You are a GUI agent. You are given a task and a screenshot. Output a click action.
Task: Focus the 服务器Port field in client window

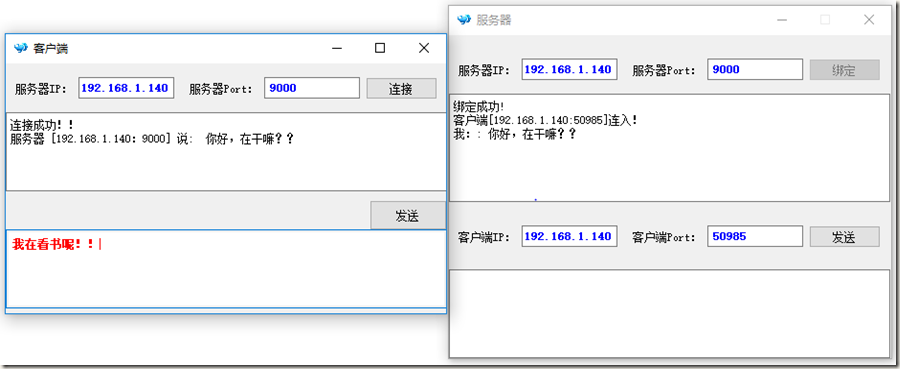click(312, 88)
